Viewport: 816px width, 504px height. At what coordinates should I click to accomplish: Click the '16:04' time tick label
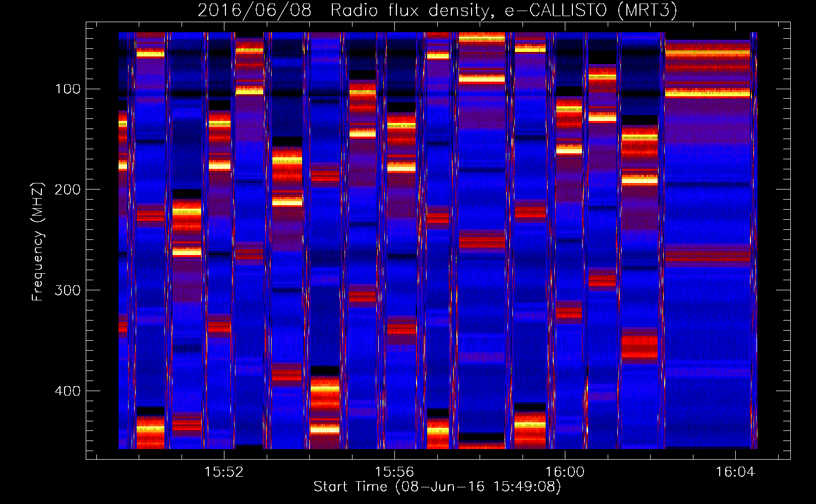tap(735, 472)
